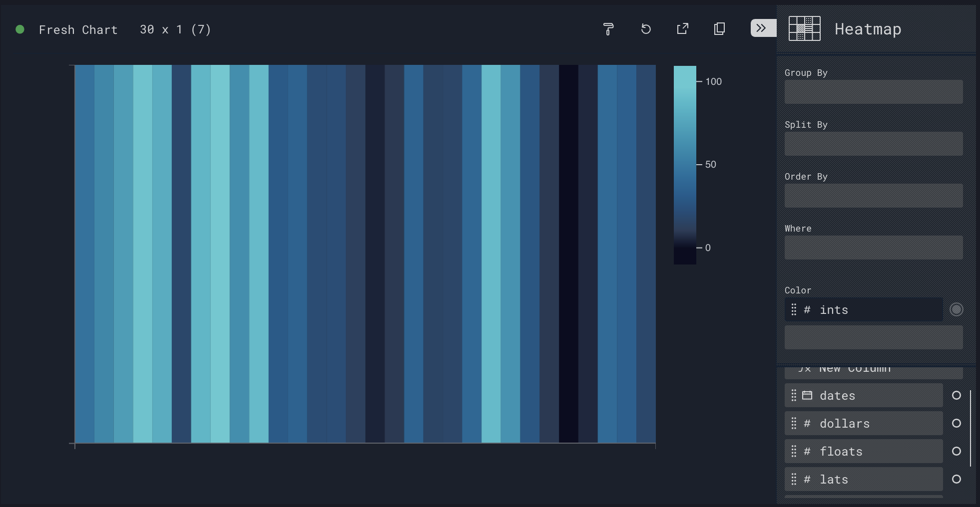Select the ints column in Color

point(864,310)
